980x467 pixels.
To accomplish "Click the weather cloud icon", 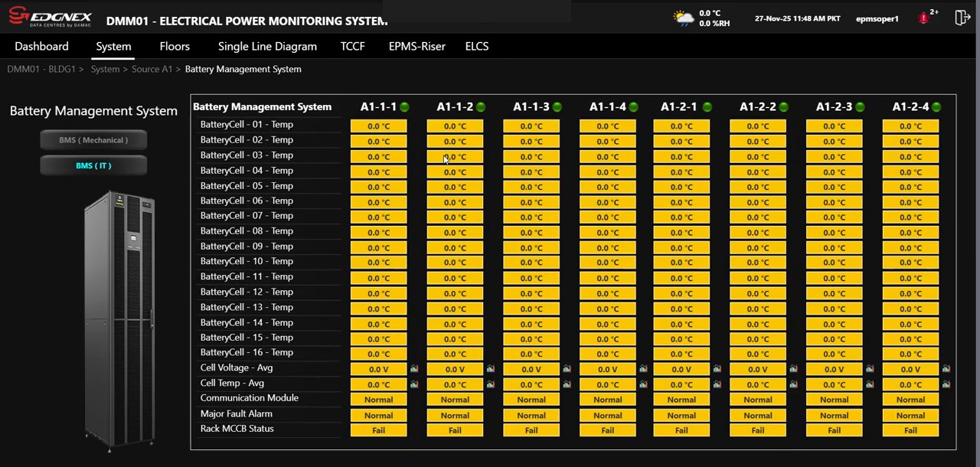I will pos(684,18).
